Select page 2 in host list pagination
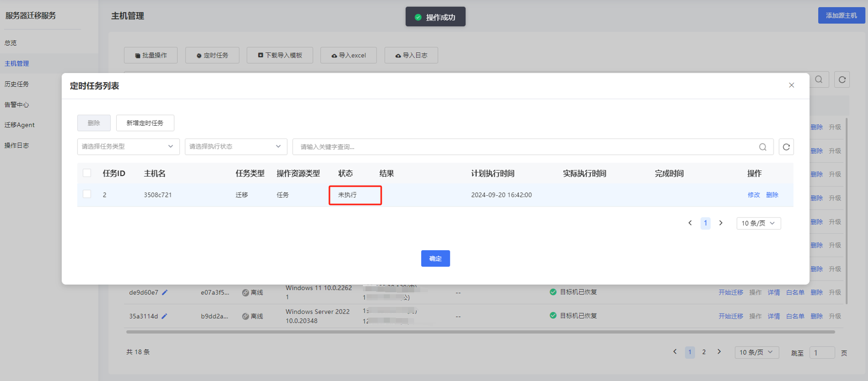Screen dimensions: 868x381 (704, 352)
